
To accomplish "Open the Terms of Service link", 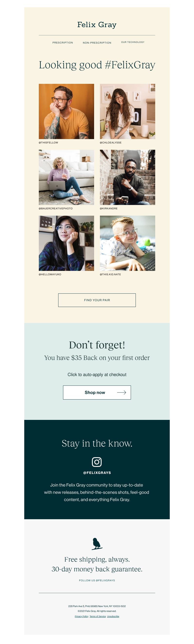I will point(98,616).
